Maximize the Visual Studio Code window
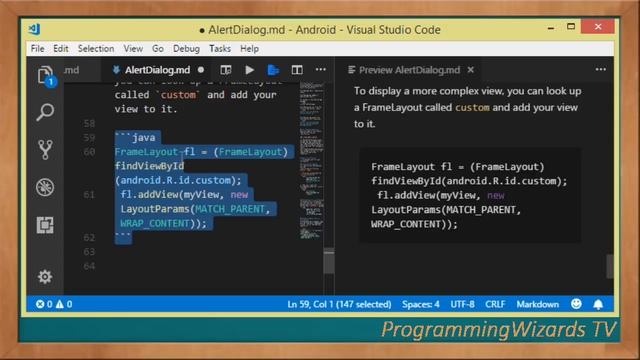 tap(571, 27)
